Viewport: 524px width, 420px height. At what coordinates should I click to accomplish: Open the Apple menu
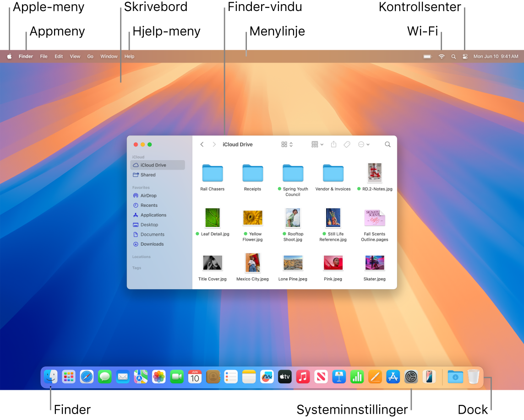coord(9,56)
